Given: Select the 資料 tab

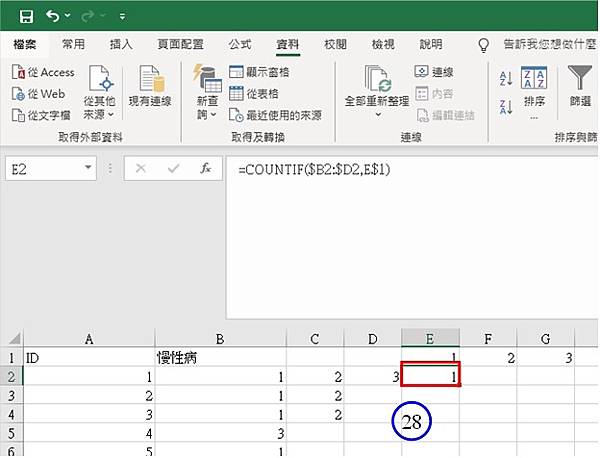Looking at the screenshot, I should [287, 44].
